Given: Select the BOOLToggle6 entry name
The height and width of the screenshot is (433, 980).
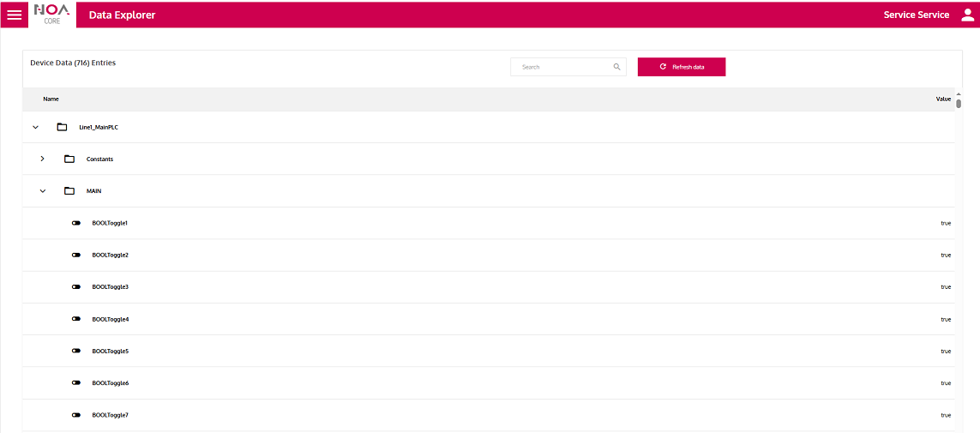Looking at the screenshot, I should click(110, 383).
